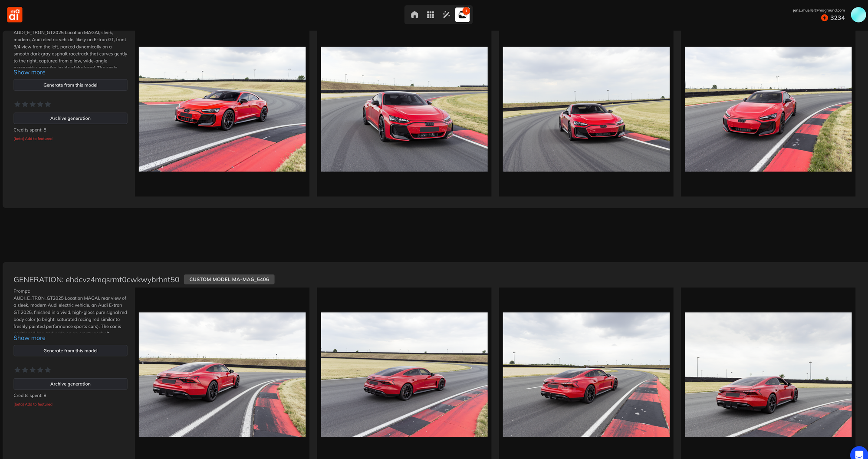Click Generate from this model for top generation

pyautogui.click(x=70, y=85)
